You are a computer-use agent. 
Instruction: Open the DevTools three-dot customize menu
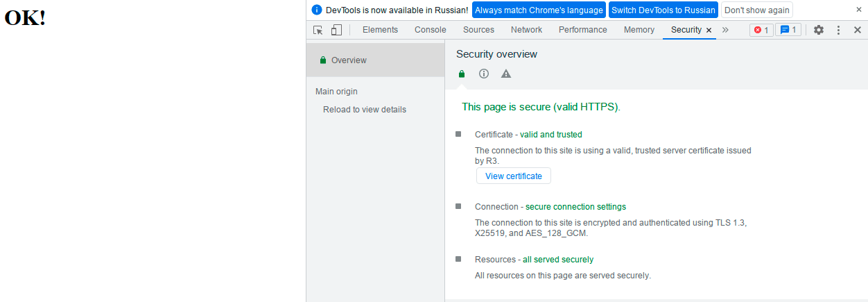(838, 30)
